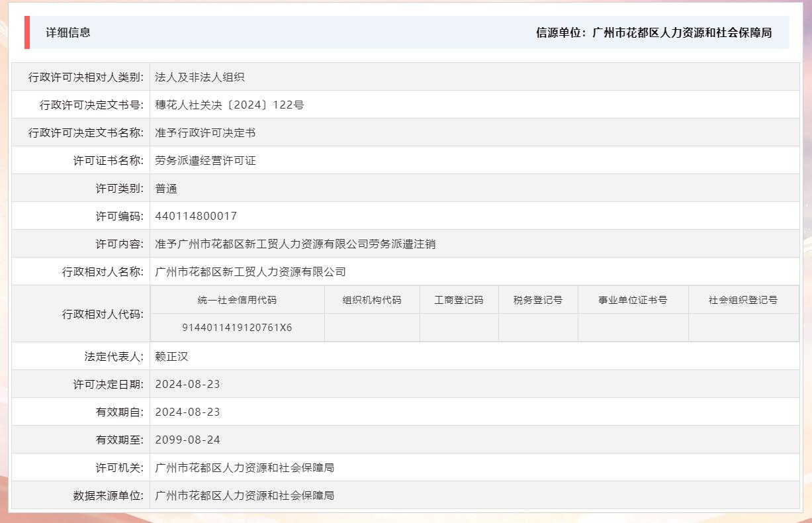Click the 行政许可决定文书名称 label
Viewport: 812px width, 523px height.
pyautogui.click(x=86, y=132)
